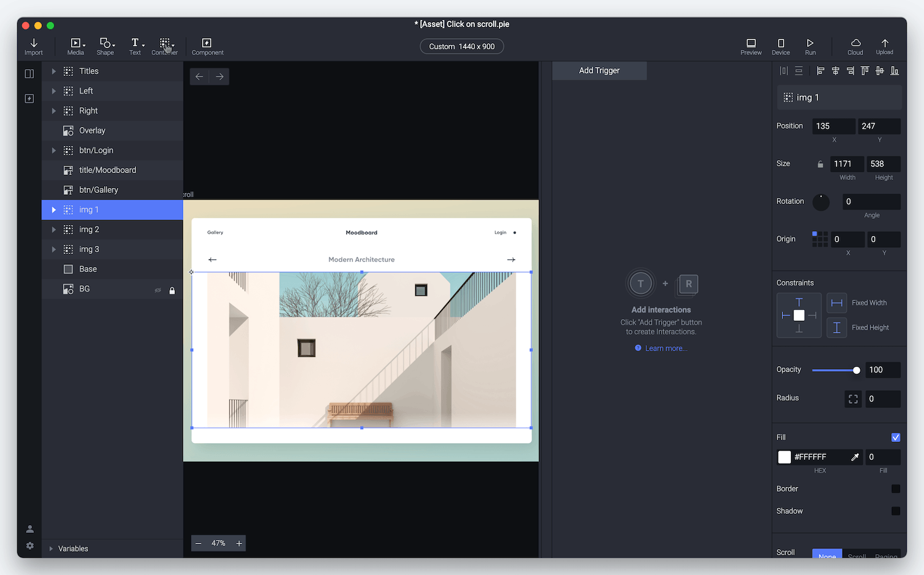Select the btn/Gallery layer
Screen dimensions: 924x575
112,190
